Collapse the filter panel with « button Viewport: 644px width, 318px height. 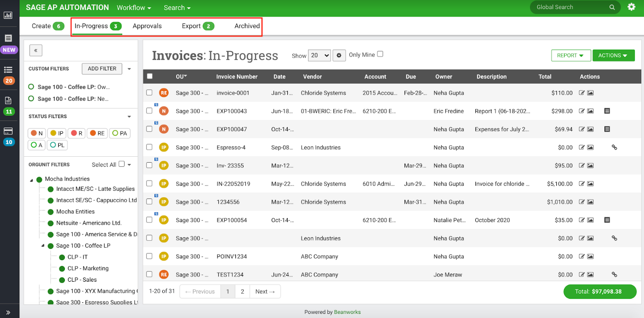tap(36, 50)
